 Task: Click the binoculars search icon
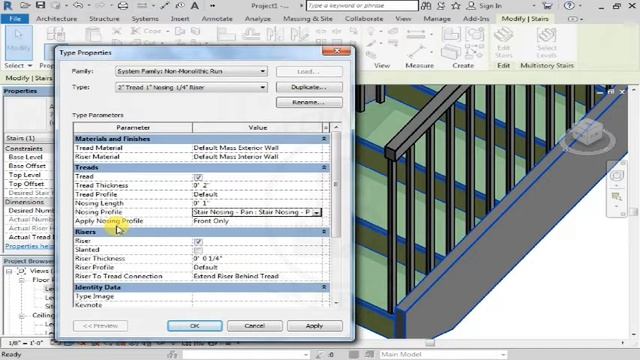(426, 6)
